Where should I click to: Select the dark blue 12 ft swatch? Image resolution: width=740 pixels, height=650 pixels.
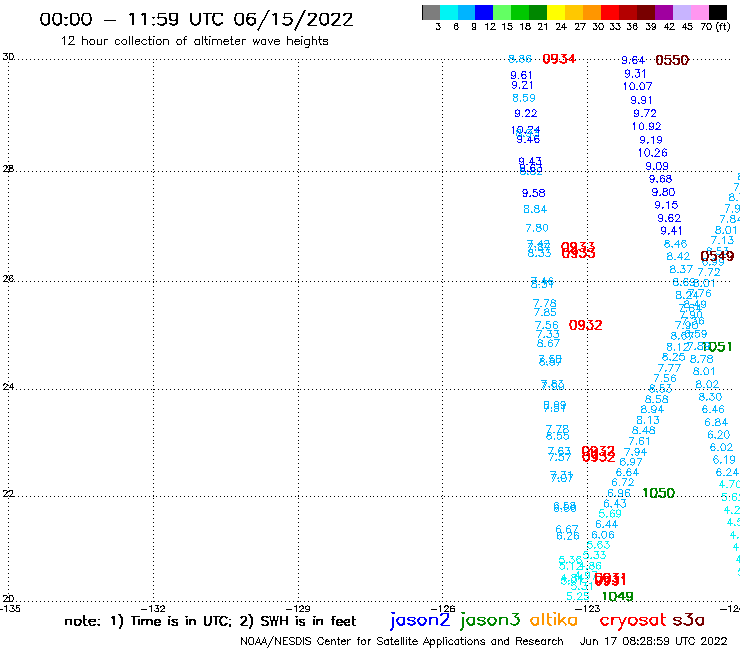[484, 12]
